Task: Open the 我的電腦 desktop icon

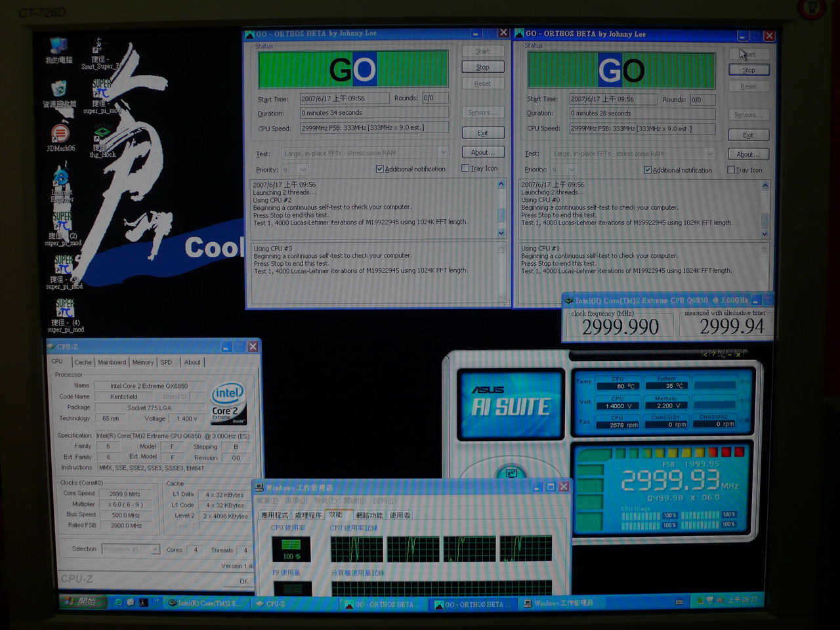Action: (58, 50)
